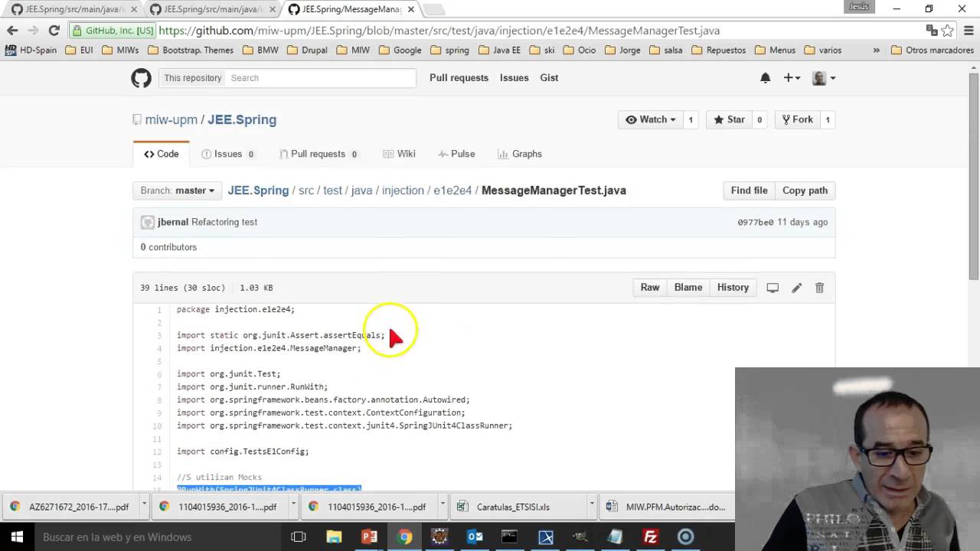Image resolution: width=980 pixels, height=551 pixels.
Task: Edit this file with pencil icon
Action: (796, 288)
